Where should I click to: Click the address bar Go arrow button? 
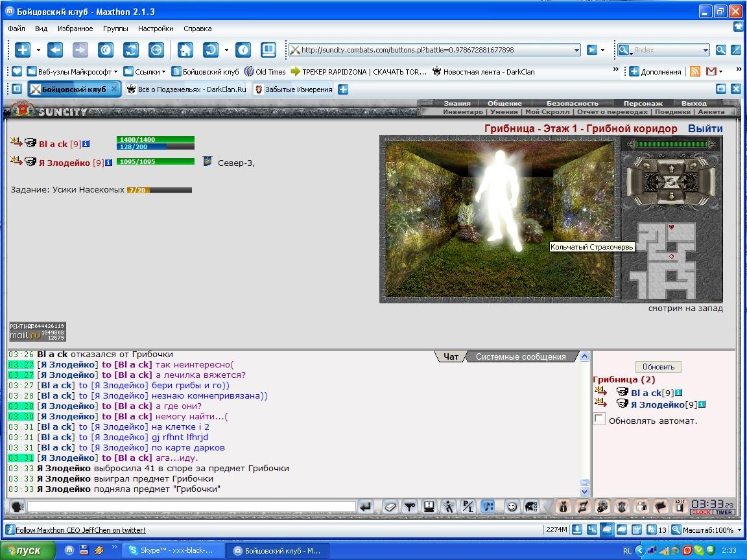click(592, 49)
